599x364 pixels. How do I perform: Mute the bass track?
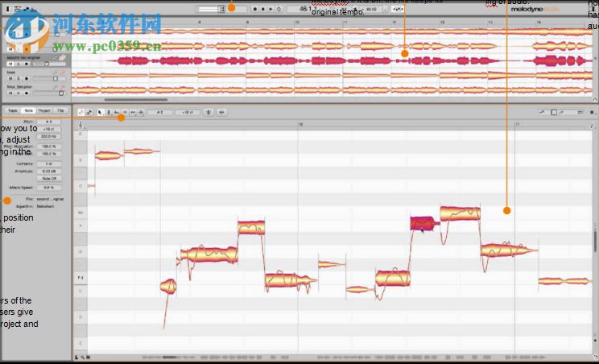(x=10, y=78)
